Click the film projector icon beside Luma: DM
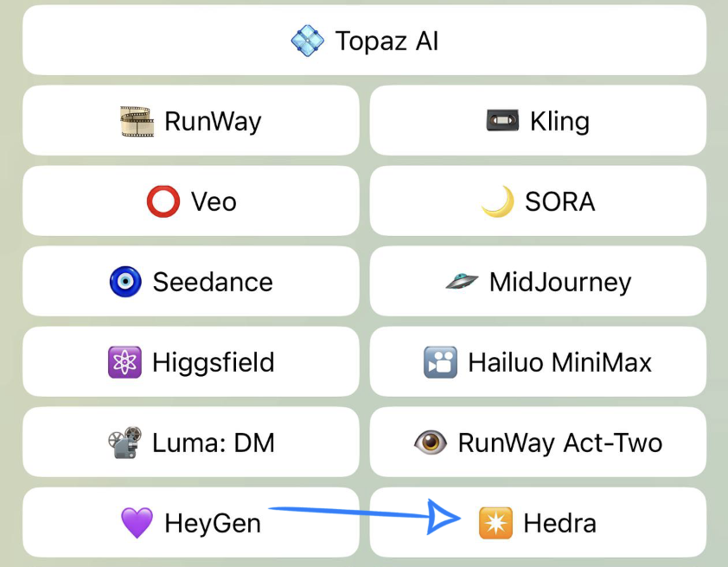The image size is (728, 567). pyautogui.click(x=125, y=443)
